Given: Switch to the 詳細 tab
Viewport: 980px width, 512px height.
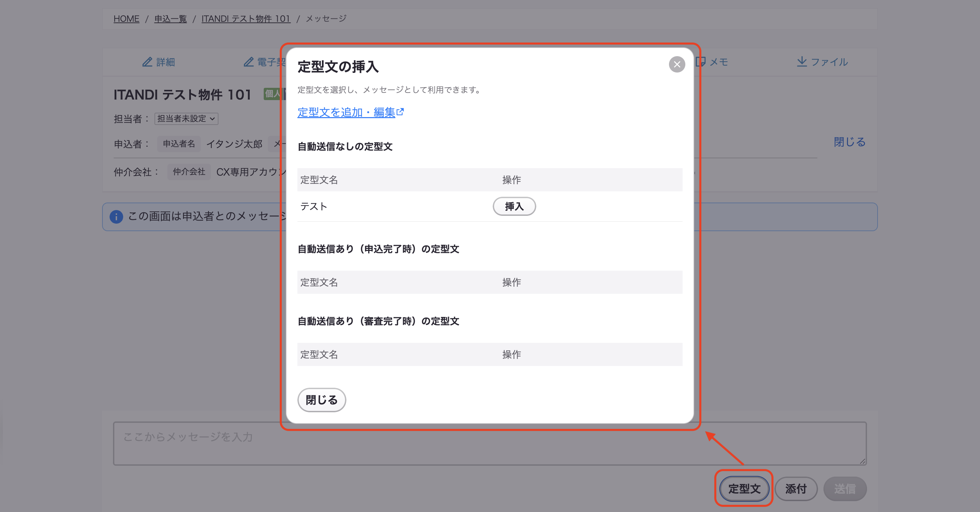Looking at the screenshot, I should click(159, 62).
